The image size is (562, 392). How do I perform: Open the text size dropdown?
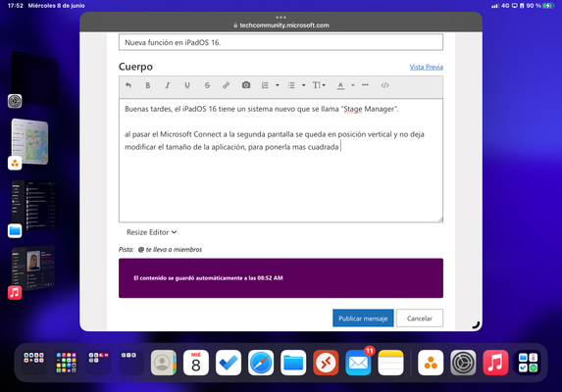point(319,85)
